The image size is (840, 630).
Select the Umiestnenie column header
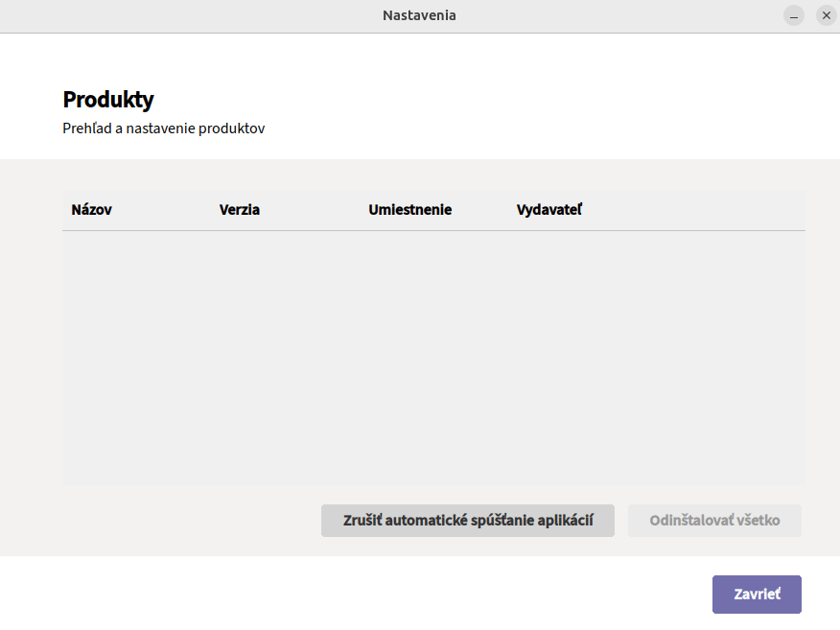409,210
